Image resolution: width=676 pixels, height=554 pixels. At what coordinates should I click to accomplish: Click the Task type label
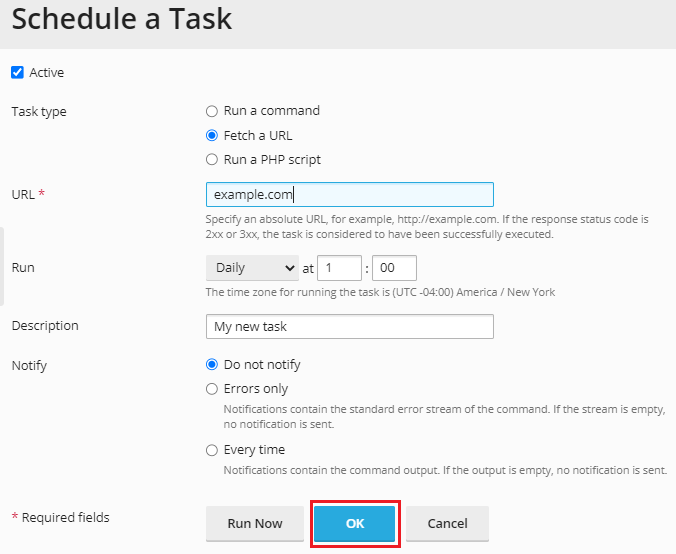click(39, 112)
